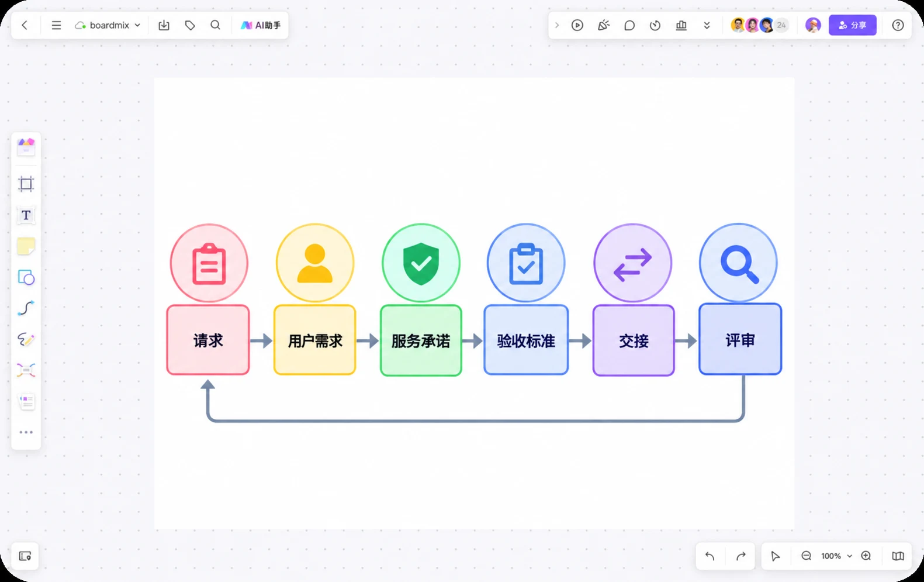
Task: Go back with the left chevron arrow
Action: click(25, 25)
